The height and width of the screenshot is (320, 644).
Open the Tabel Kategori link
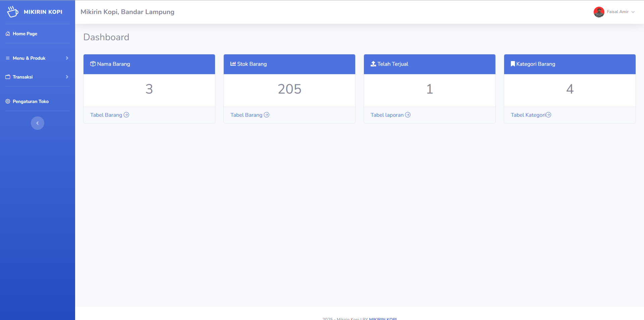[x=528, y=115]
